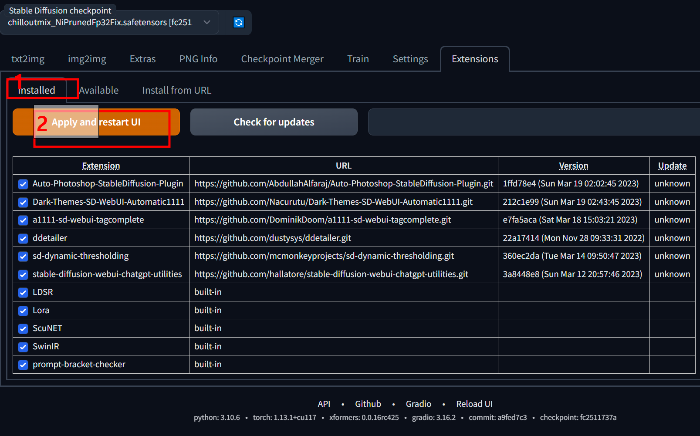Click the commit a9fed7c3 text in footer
Image resolution: width=700 pixels, height=436 pixels.
click(x=497, y=418)
